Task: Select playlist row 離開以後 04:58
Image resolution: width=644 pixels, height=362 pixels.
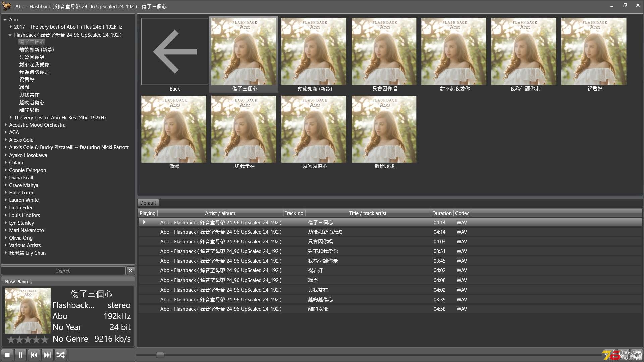Action: click(x=390, y=309)
